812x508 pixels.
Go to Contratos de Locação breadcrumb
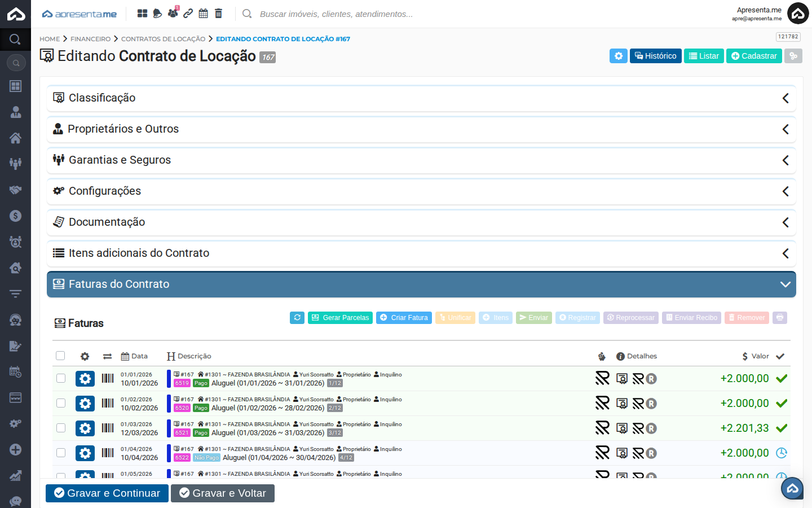tap(163, 39)
